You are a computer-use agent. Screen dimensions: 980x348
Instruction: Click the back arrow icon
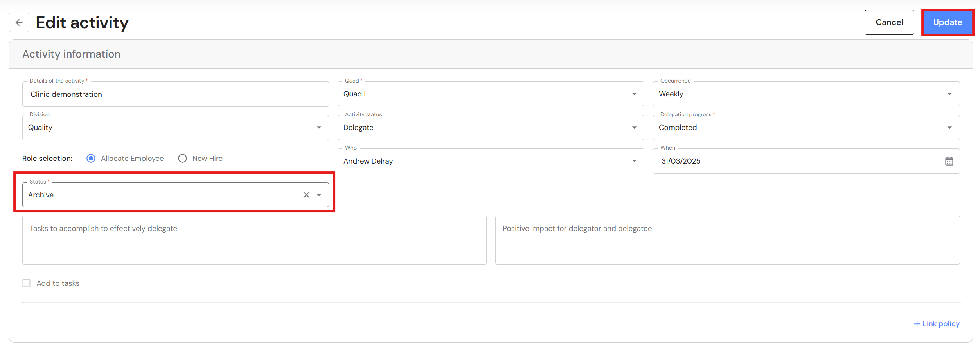19,23
